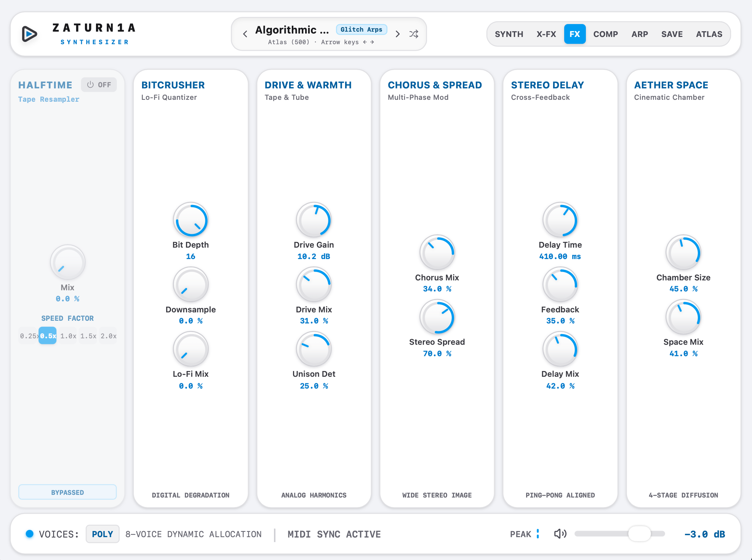Image resolution: width=752 pixels, height=560 pixels.
Task: Click the Chamber Size knob
Action: 683,252
